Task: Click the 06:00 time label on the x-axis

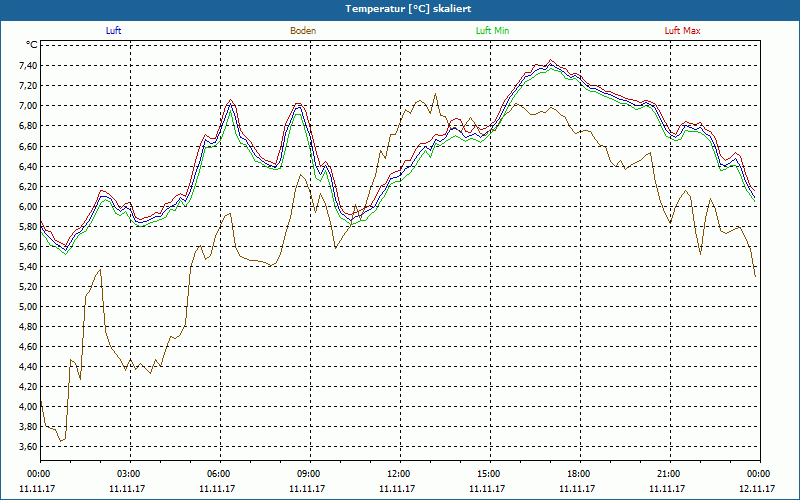Action: coord(219,474)
